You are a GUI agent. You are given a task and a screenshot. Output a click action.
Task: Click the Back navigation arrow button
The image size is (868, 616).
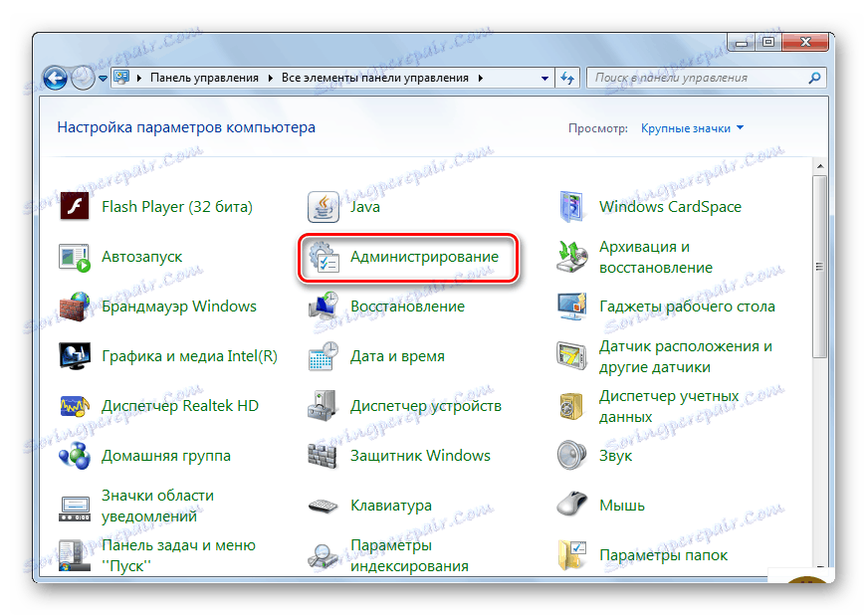[x=55, y=78]
